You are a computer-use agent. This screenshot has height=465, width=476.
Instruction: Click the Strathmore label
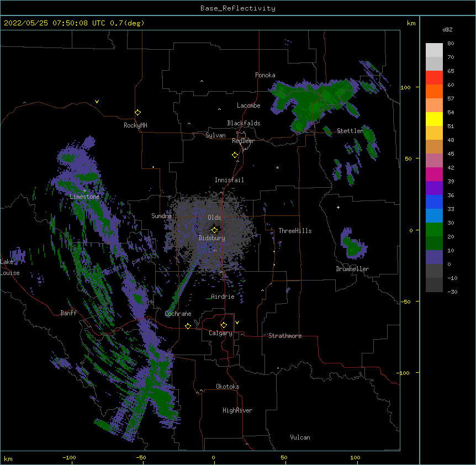pyautogui.click(x=285, y=336)
